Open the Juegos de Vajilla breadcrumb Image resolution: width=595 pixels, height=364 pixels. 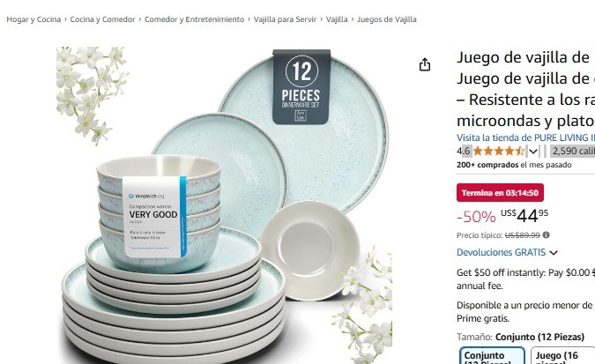387,19
